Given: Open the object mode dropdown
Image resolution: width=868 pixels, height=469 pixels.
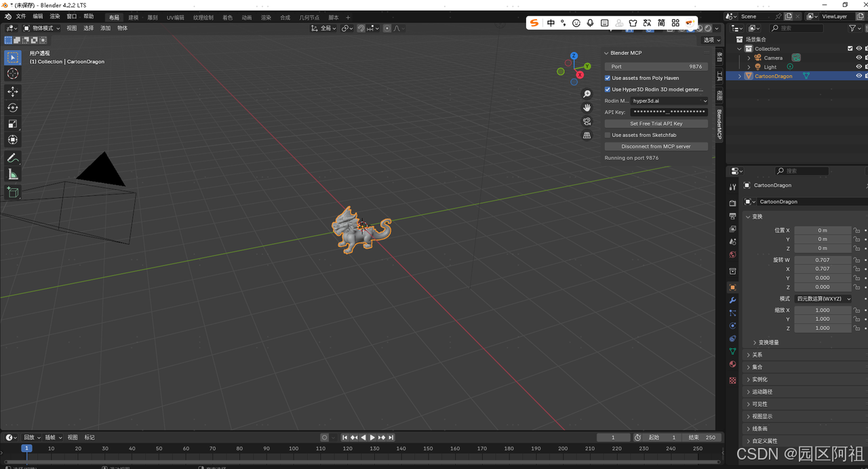Looking at the screenshot, I should point(42,28).
